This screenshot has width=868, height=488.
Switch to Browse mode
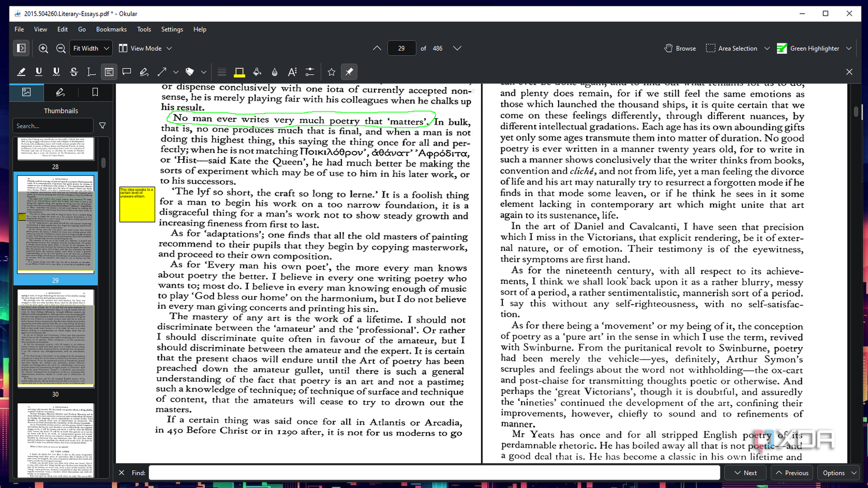point(679,48)
